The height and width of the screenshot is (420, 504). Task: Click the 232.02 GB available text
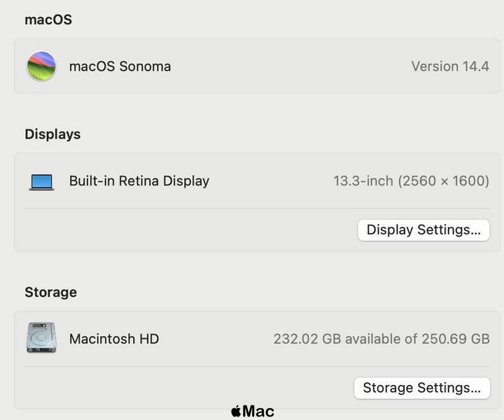[381, 339]
